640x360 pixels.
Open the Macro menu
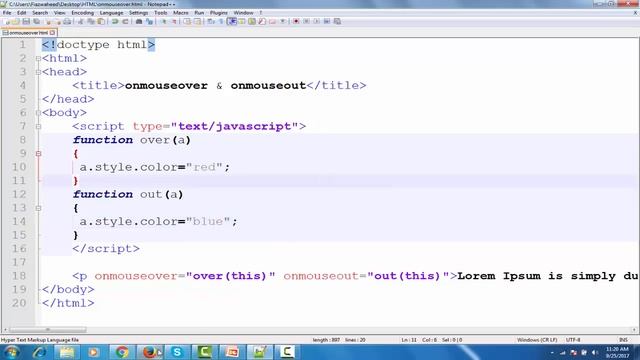coord(180,13)
